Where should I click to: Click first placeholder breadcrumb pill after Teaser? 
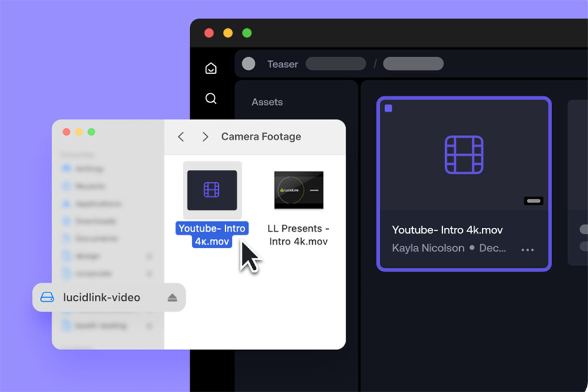click(x=336, y=64)
